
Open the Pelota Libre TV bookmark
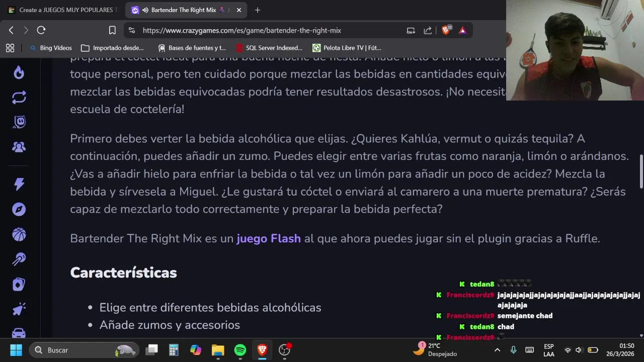coord(347,48)
